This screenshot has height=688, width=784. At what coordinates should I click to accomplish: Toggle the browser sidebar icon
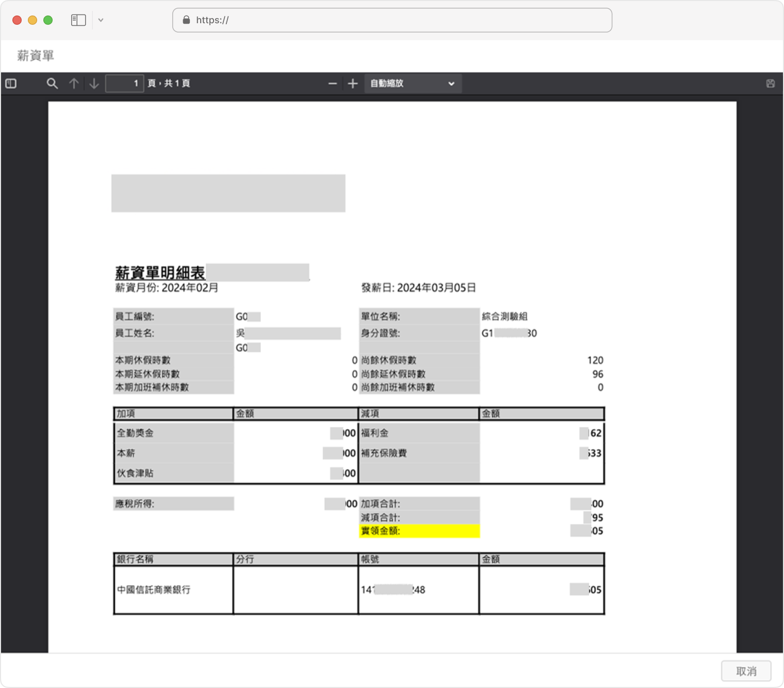78,20
